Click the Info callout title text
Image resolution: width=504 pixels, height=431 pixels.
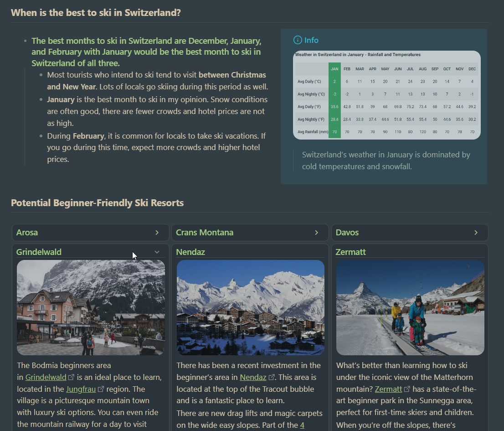[x=311, y=40]
